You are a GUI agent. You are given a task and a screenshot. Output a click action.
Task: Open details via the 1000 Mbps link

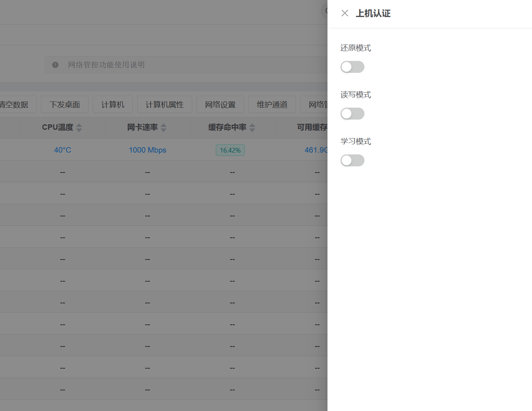click(147, 150)
